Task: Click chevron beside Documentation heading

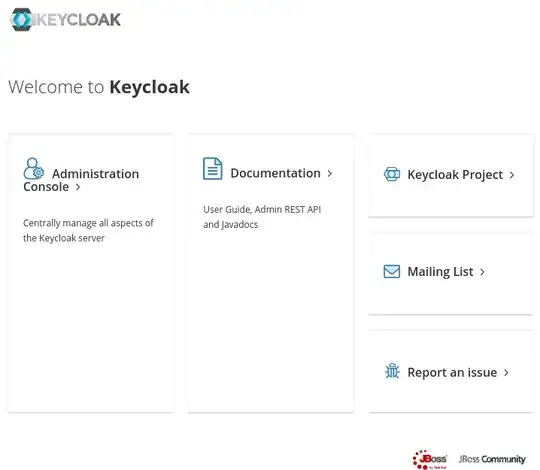Action: coord(330,173)
